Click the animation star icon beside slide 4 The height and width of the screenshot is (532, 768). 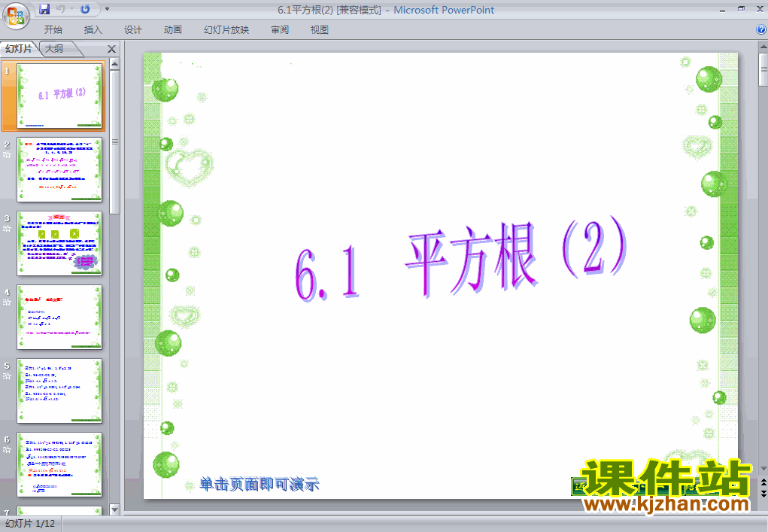(7, 302)
